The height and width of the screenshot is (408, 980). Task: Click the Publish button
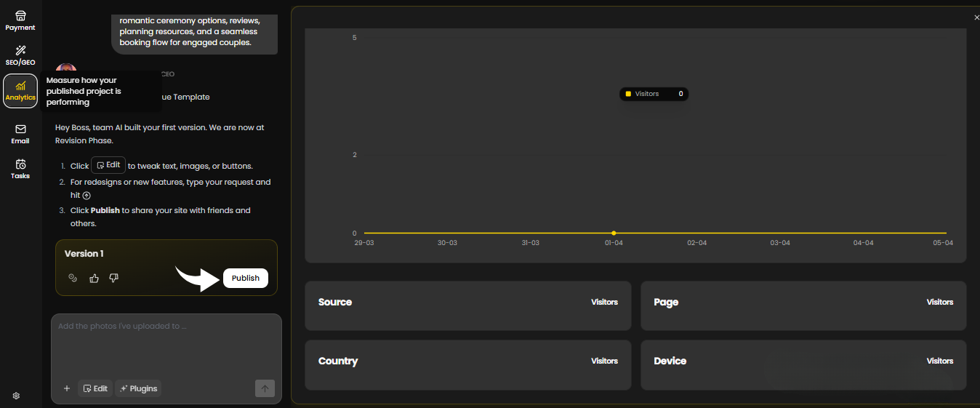[246, 278]
